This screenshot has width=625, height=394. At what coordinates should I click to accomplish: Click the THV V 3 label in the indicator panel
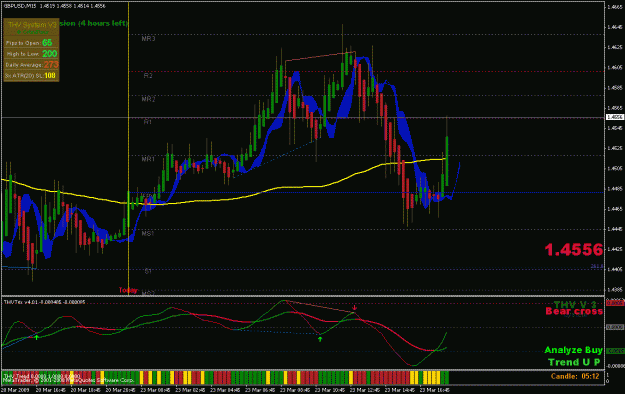point(575,305)
